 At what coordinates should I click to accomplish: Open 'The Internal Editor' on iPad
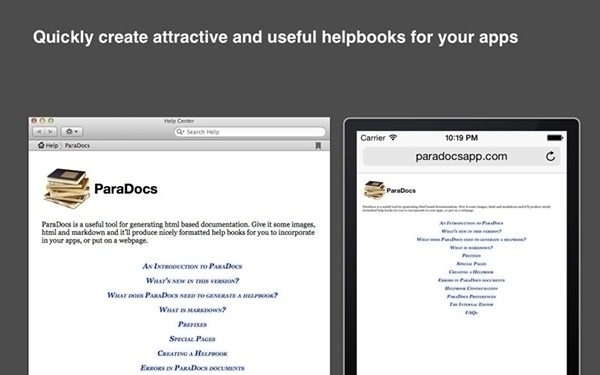coord(471,305)
